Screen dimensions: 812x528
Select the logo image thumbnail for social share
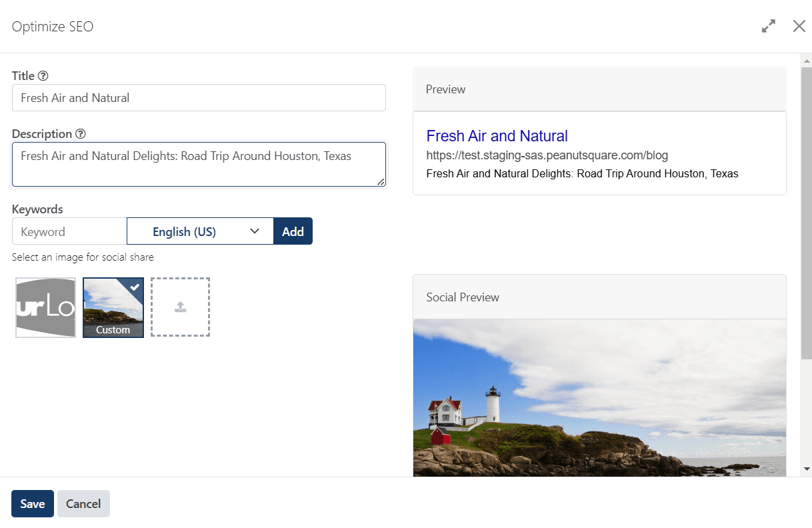[x=45, y=307]
